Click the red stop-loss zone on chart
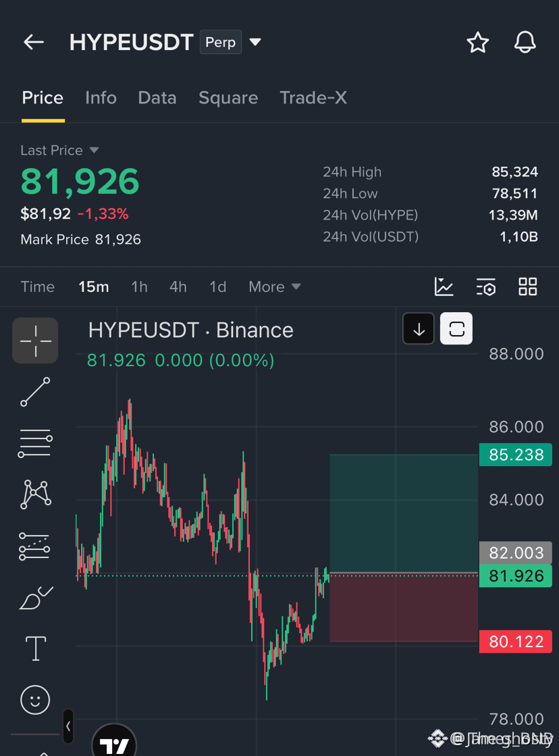559x756 pixels. coord(404,607)
